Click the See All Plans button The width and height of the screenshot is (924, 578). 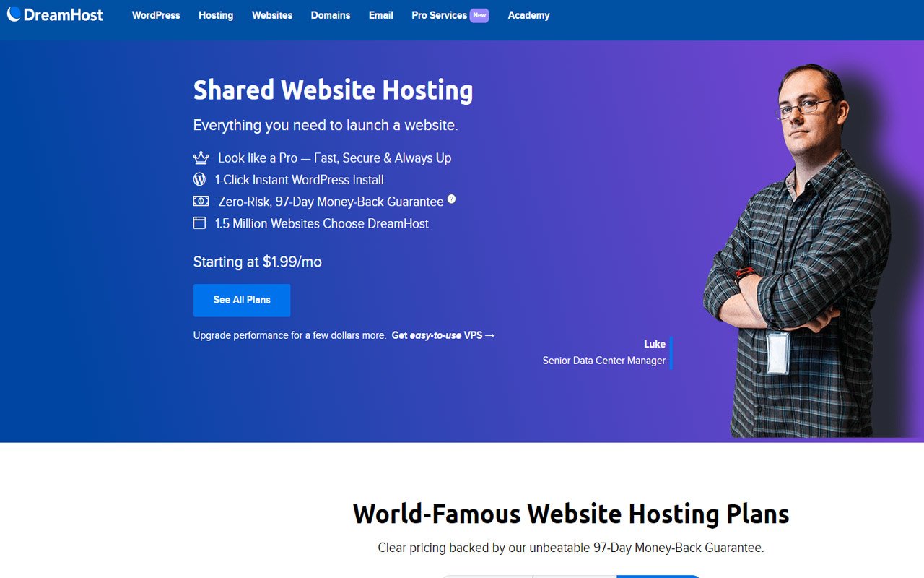tap(242, 300)
